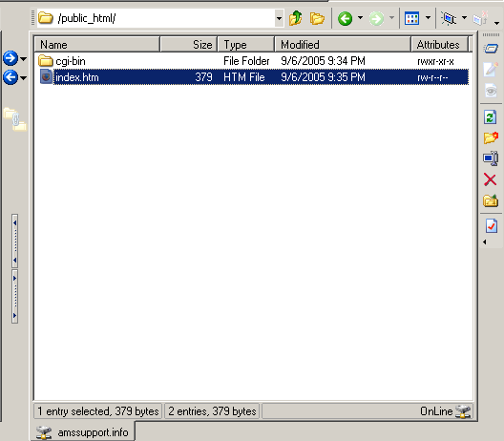Image resolution: width=504 pixels, height=441 pixels.
Task: Expand the path combo box dropdown arrow
Action: tap(279, 19)
